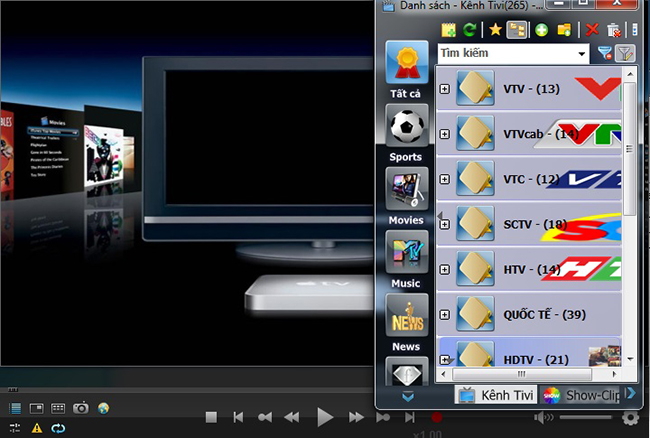Switch to the Kênh Tivi tab
Image resolution: width=650 pixels, height=438 pixels.
(x=496, y=395)
